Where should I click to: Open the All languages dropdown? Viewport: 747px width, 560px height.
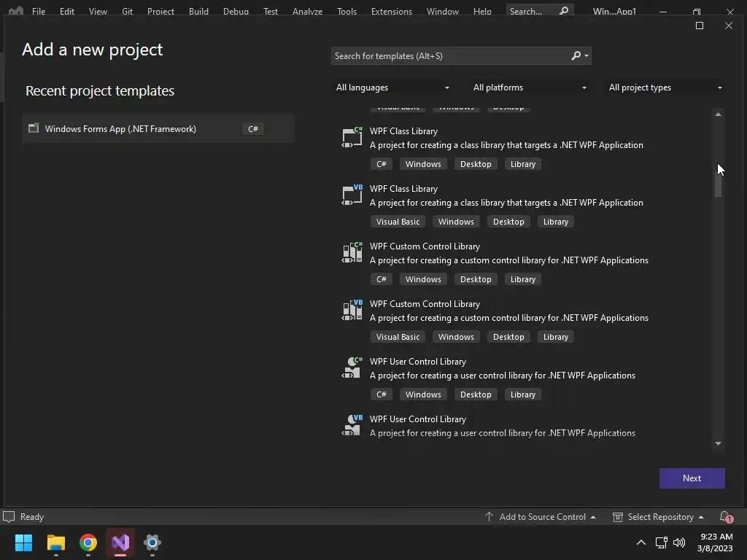pyautogui.click(x=393, y=87)
